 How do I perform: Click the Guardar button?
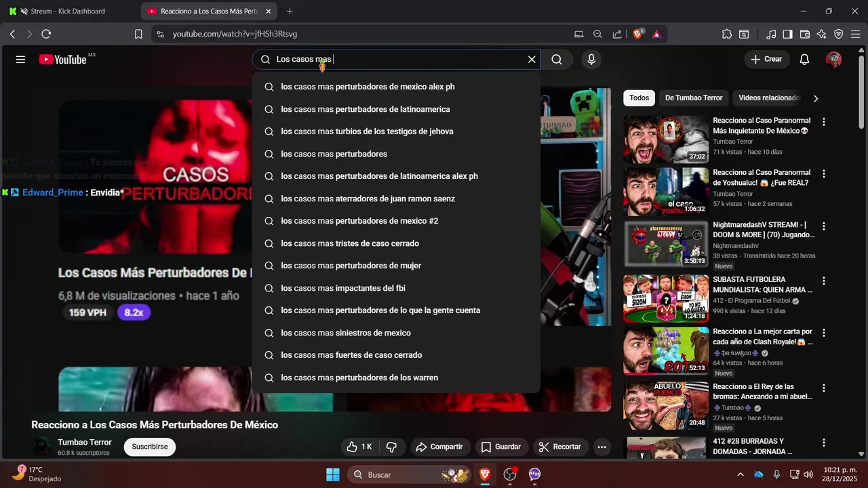click(x=501, y=447)
